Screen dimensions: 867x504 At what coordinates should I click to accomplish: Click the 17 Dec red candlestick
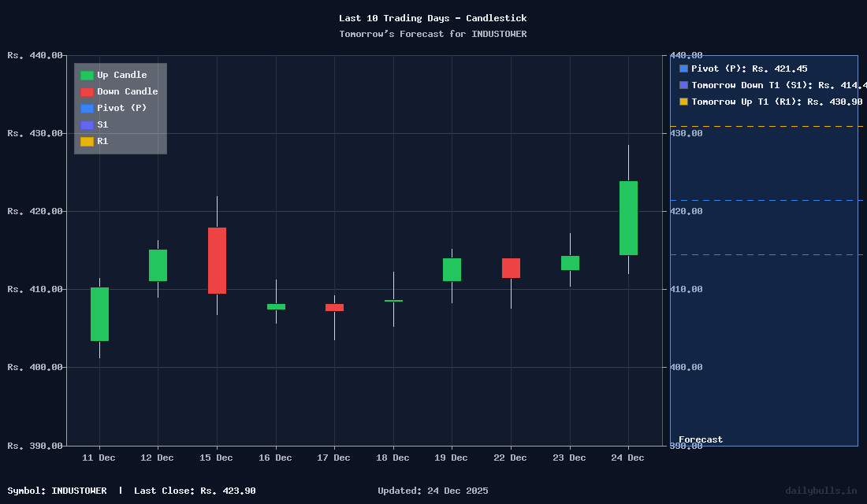click(333, 307)
